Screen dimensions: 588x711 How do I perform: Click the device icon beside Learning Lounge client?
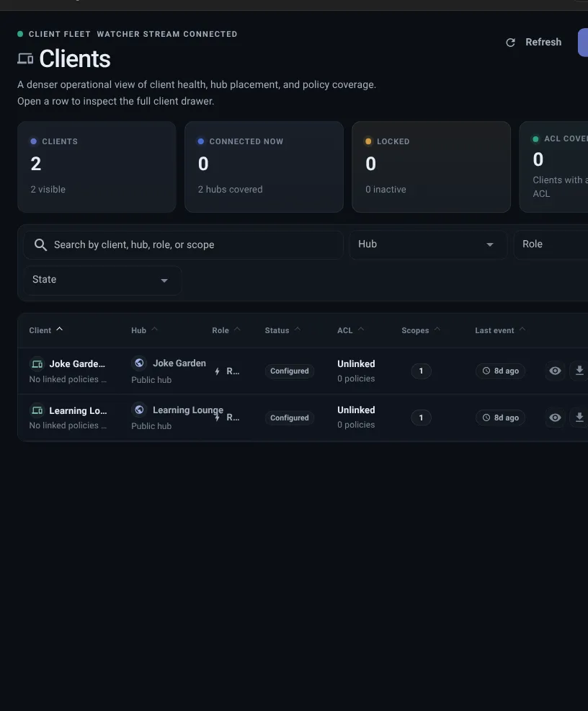click(36, 410)
